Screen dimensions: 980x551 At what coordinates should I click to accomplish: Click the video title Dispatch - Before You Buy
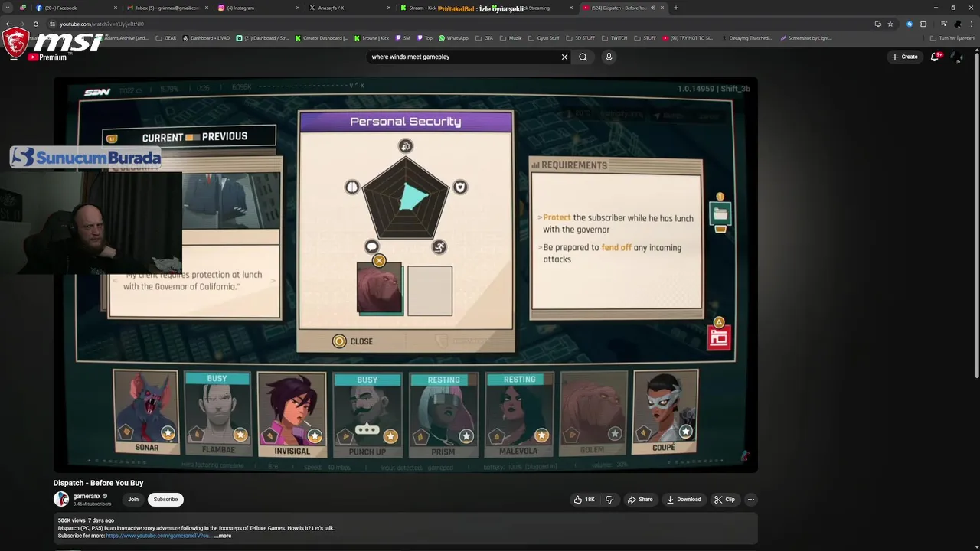(x=98, y=483)
